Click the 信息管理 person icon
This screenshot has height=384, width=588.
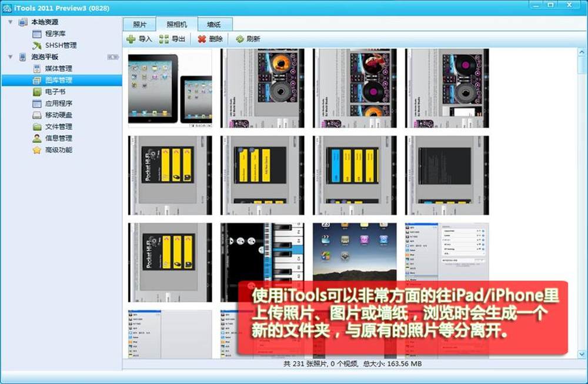(36, 138)
